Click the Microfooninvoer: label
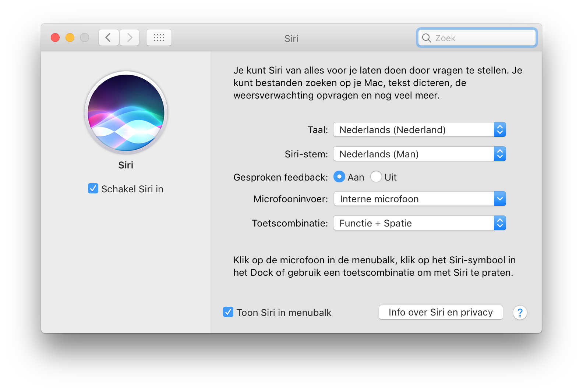 pyautogui.click(x=291, y=199)
